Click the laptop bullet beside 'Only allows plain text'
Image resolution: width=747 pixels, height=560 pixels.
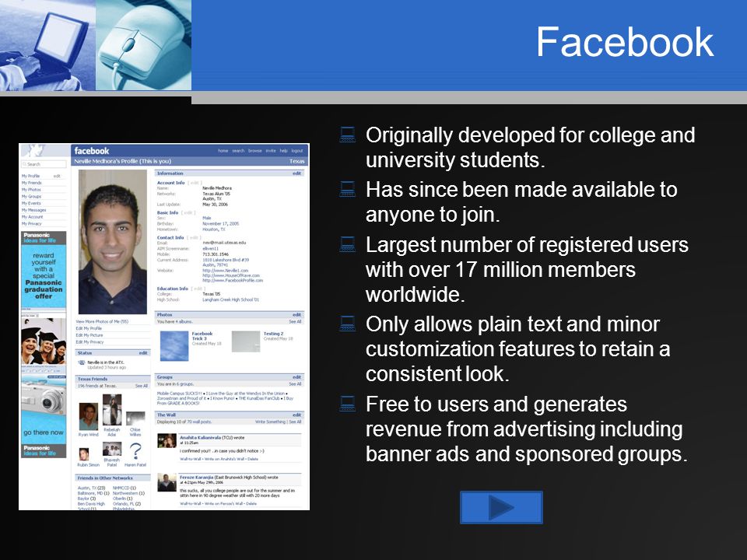point(348,324)
